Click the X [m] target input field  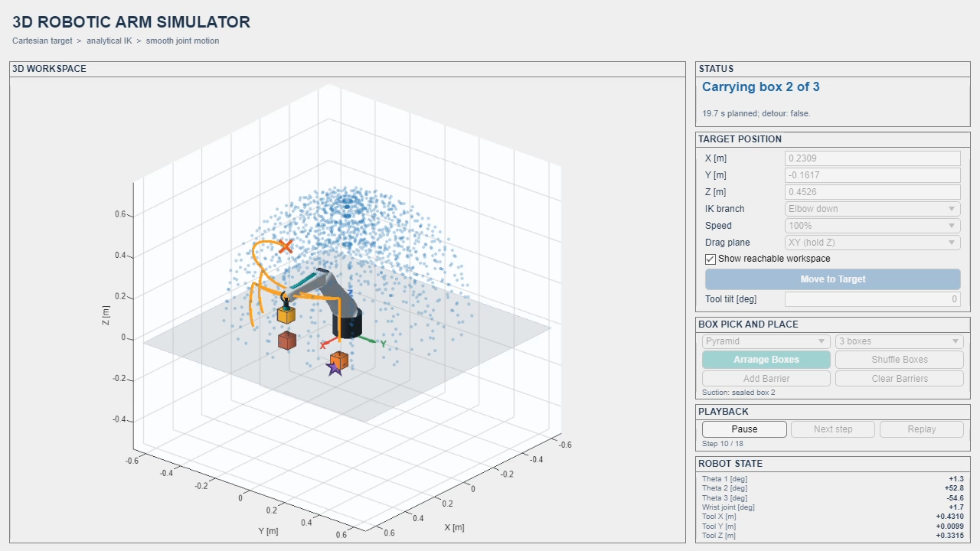coord(873,158)
